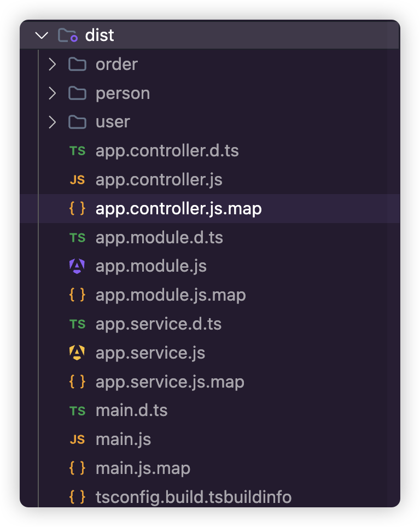Open app.module.js.map file

click(x=171, y=295)
